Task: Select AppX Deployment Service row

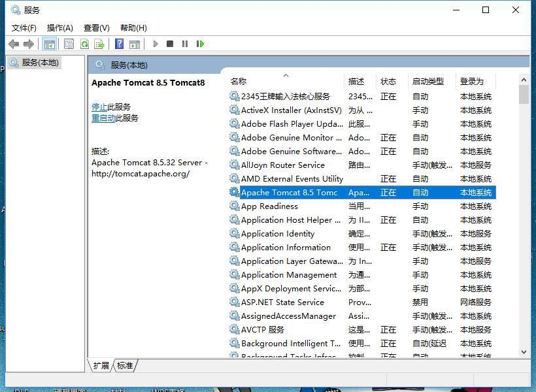Action: pos(361,288)
